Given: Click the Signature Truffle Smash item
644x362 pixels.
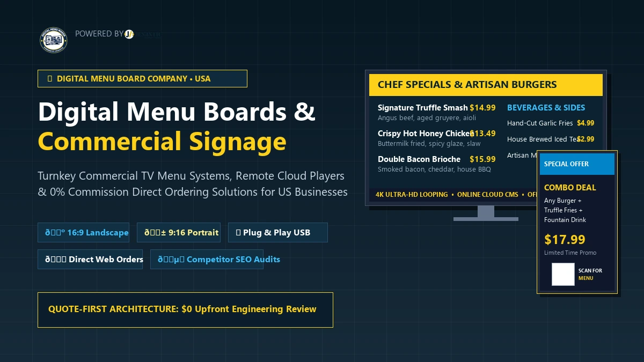Looking at the screenshot, I should pyautogui.click(x=423, y=108).
